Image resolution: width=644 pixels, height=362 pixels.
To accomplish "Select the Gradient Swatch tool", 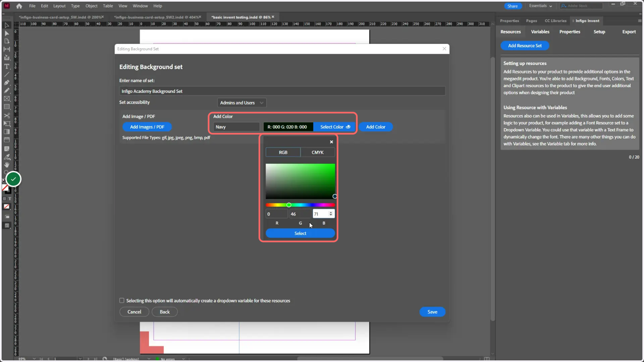I will [7, 131].
